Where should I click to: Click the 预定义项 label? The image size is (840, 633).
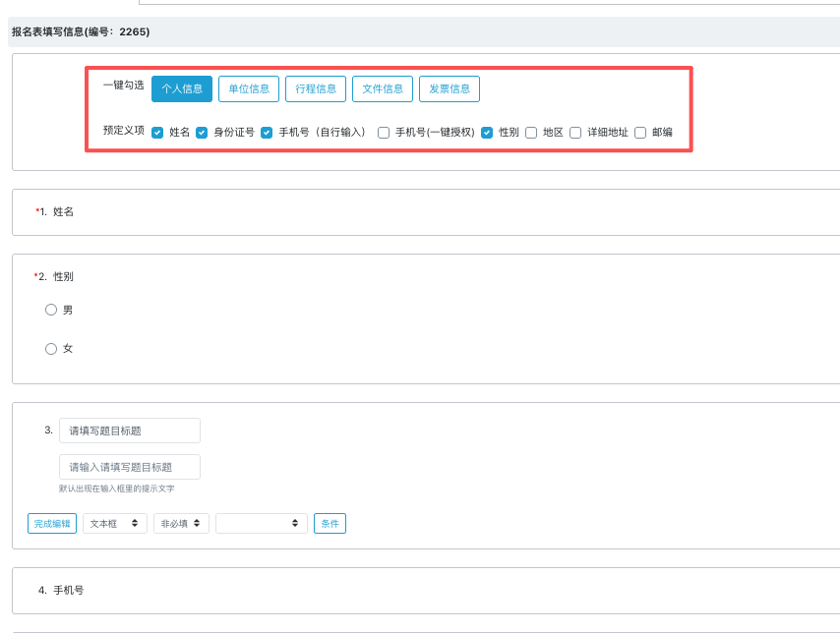coord(124,130)
